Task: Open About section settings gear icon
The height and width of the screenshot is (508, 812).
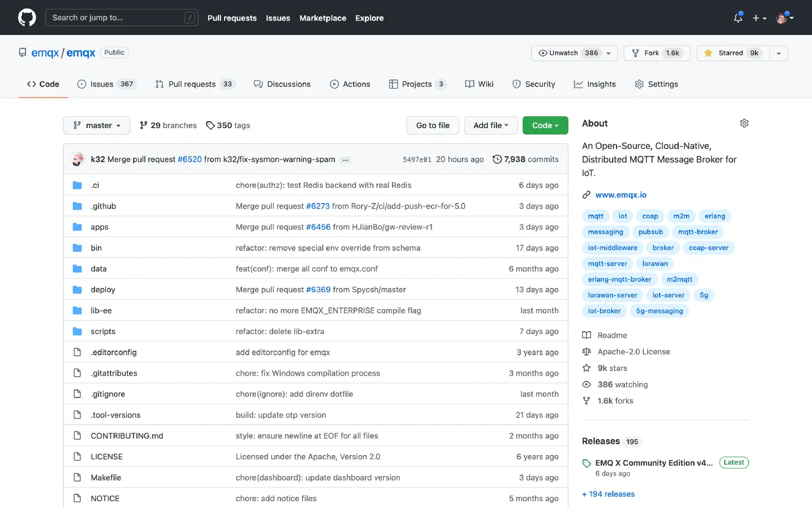Action: (x=744, y=123)
